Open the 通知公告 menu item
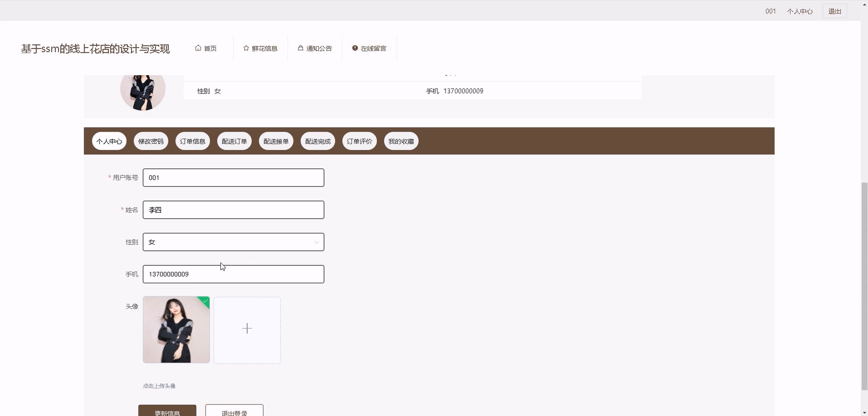The height and width of the screenshot is (416, 868). click(x=315, y=48)
